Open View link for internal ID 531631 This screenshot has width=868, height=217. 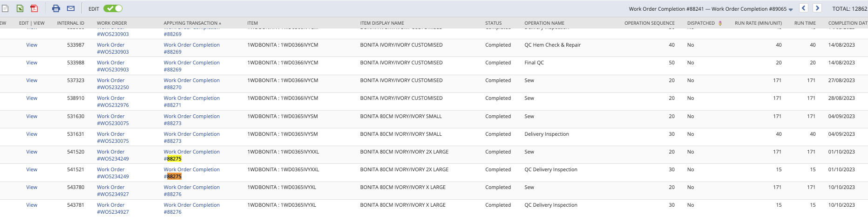pos(32,134)
